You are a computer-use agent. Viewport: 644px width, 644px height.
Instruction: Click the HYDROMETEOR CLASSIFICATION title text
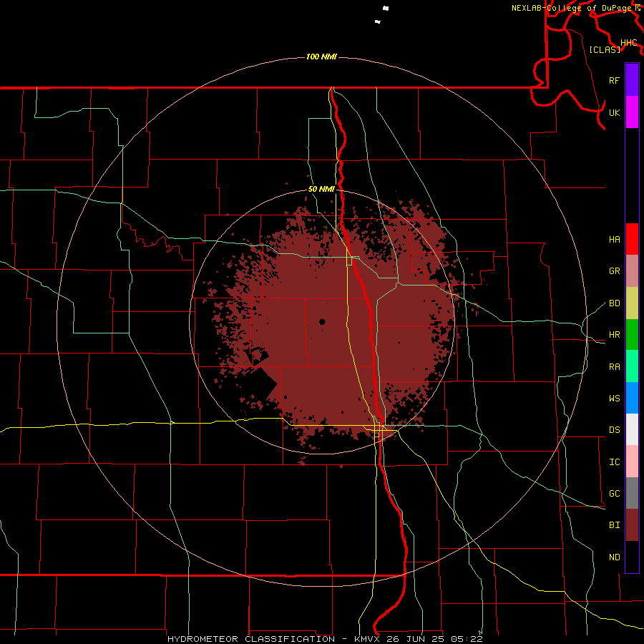tap(251, 639)
